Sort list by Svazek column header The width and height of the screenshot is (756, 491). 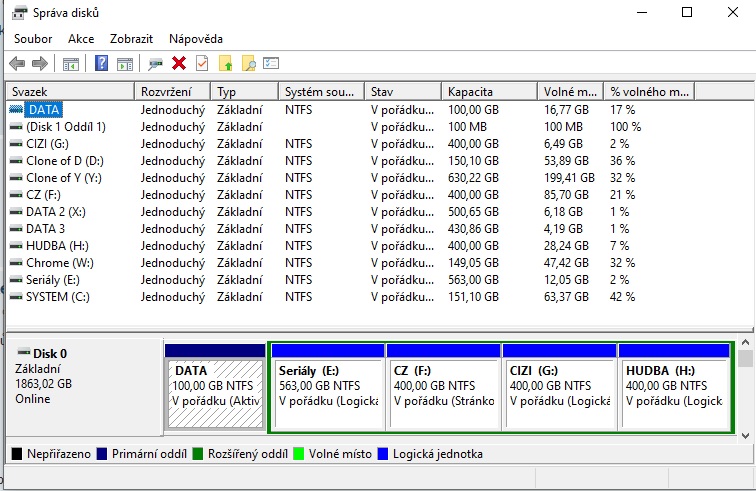point(69,91)
